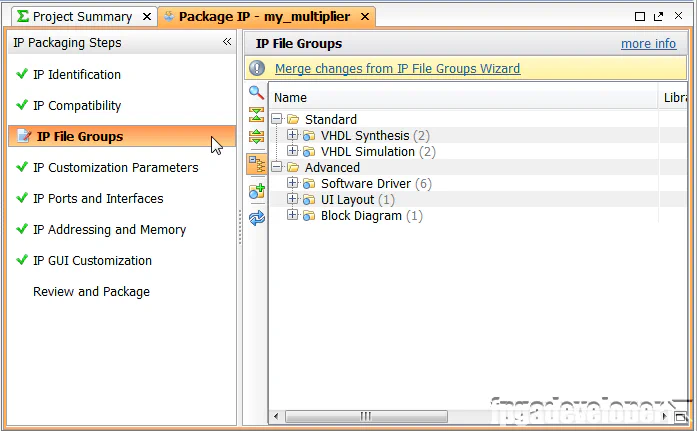Click the Collapse All toolbar icon
The height and width of the screenshot is (431, 697).
tap(256, 114)
